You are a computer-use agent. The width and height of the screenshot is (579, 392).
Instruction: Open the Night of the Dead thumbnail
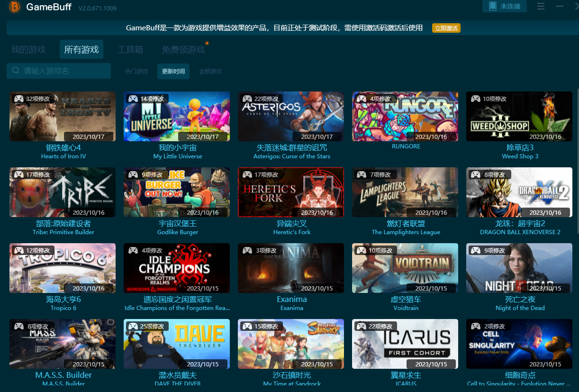[x=519, y=268]
